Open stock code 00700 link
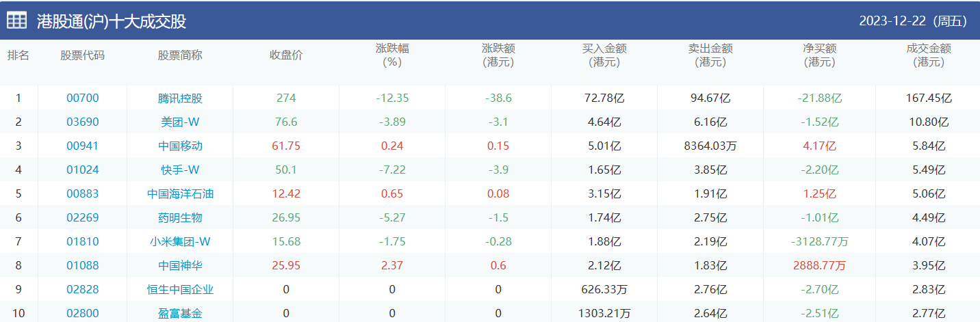 coord(82,98)
